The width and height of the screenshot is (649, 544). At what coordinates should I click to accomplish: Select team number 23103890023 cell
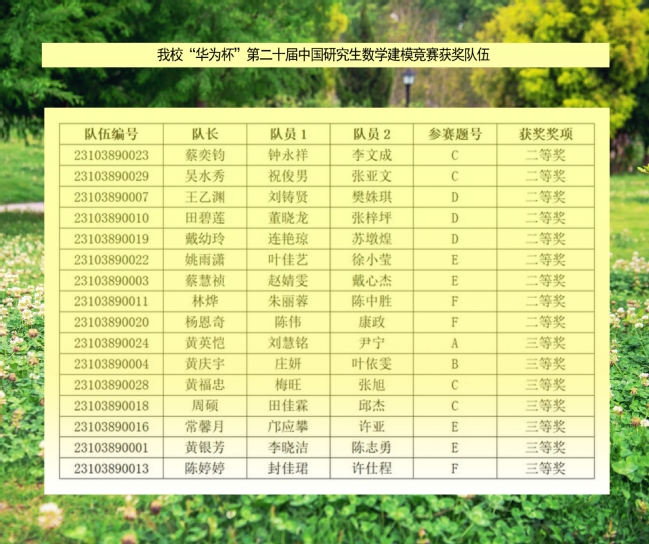[111, 155]
